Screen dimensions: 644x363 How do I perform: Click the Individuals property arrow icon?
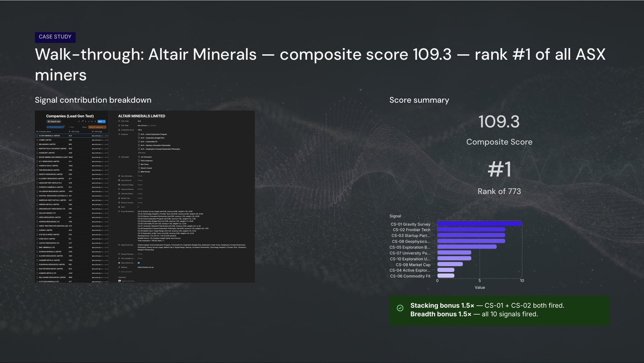[119, 157]
